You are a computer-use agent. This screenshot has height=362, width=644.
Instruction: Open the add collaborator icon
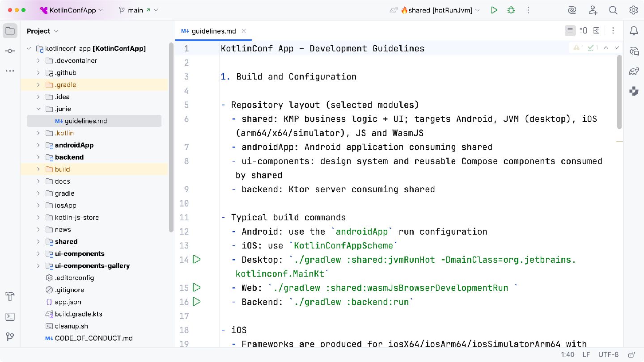pyautogui.click(x=593, y=10)
